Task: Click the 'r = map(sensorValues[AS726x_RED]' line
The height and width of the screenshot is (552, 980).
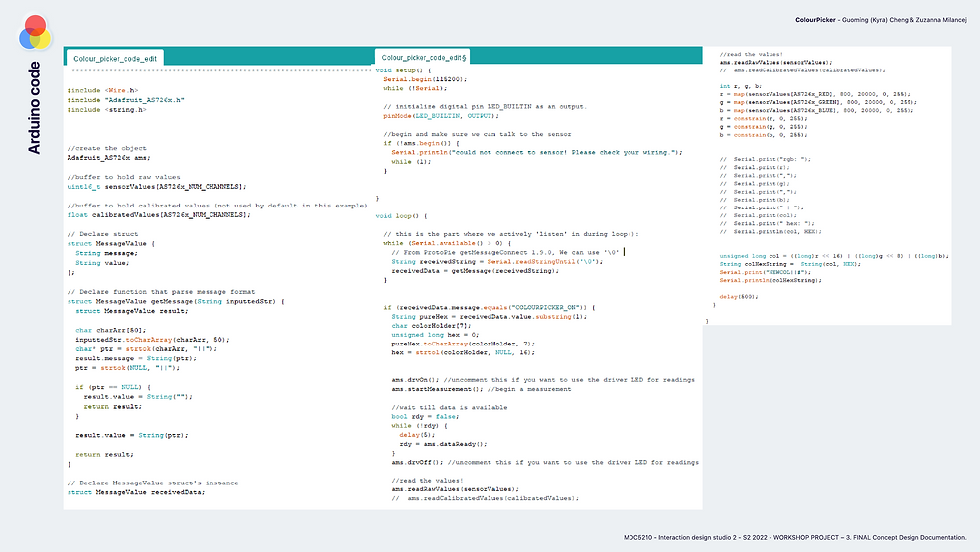Action: click(815, 94)
